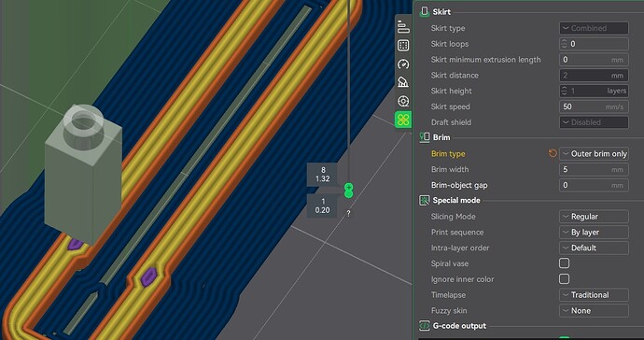Toggle the Ignore inner color checkbox

click(x=565, y=279)
